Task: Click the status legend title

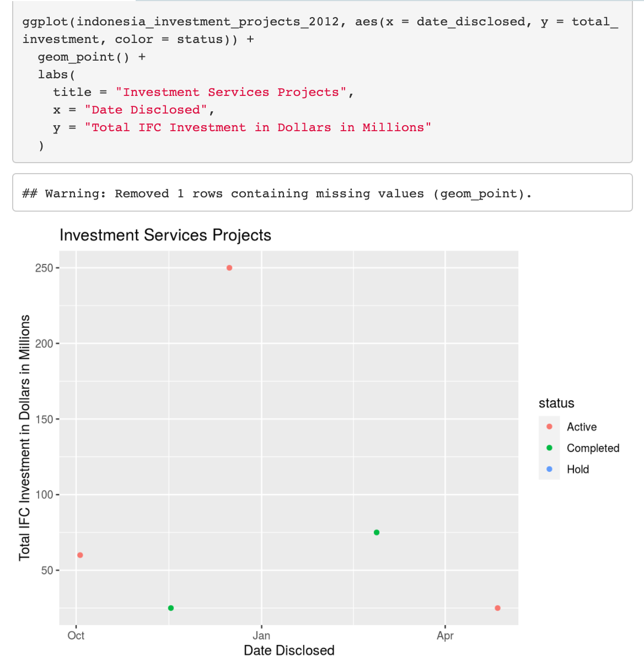Action: (x=556, y=403)
